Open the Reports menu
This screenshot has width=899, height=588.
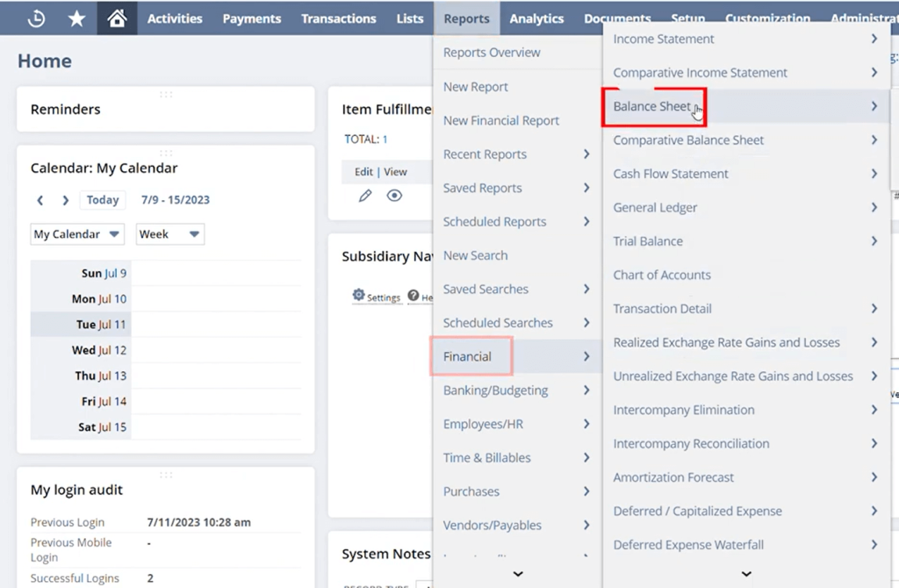click(x=467, y=18)
